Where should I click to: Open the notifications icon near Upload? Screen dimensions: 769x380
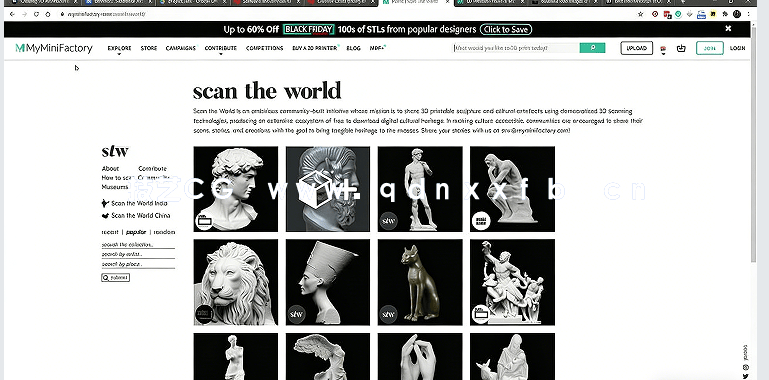tap(663, 49)
